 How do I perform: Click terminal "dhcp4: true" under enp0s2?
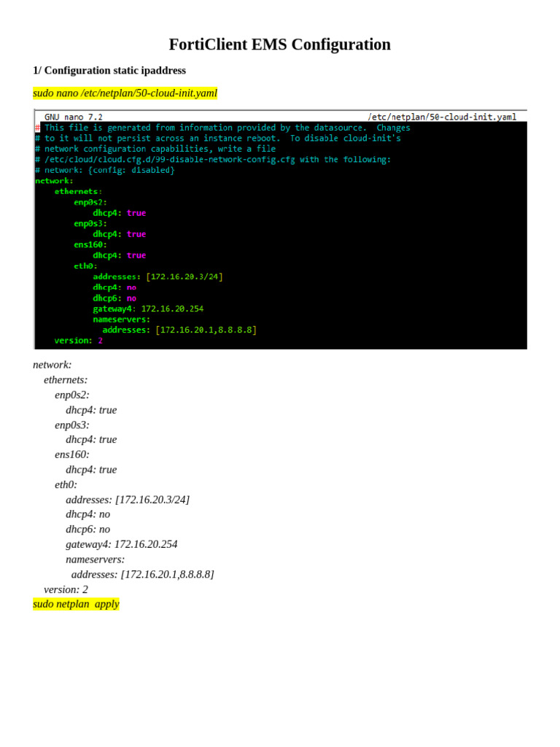[120, 213]
